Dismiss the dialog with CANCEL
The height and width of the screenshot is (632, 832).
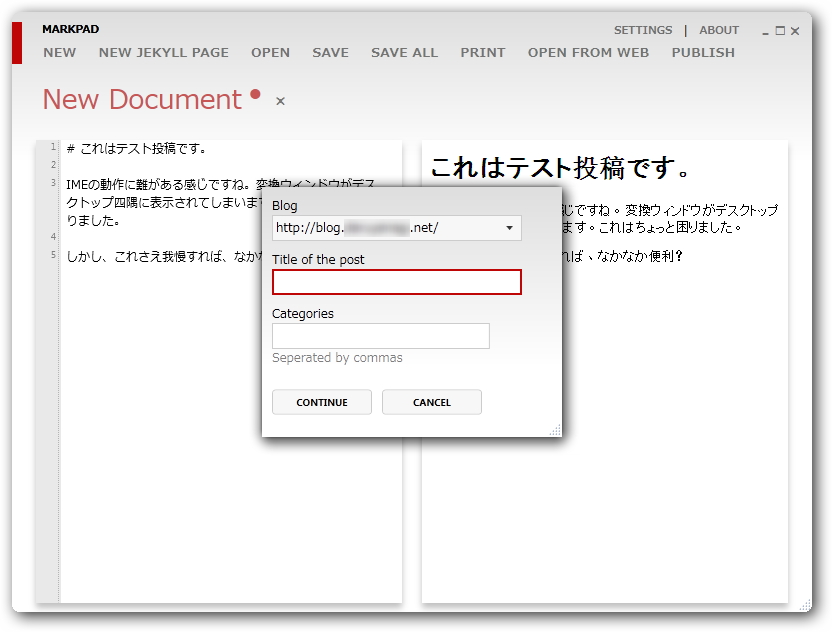(x=431, y=401)
